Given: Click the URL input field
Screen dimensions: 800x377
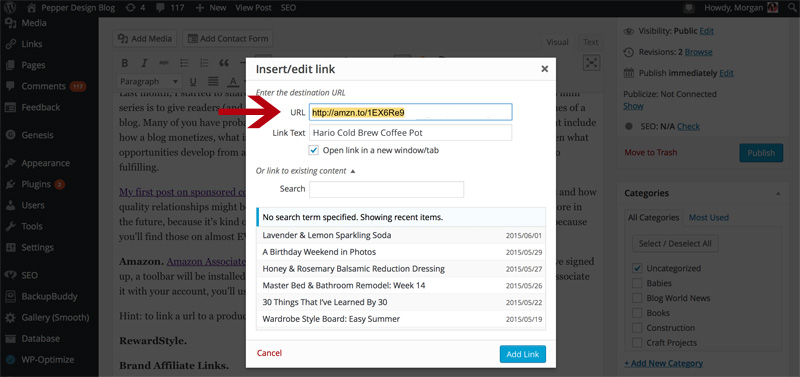Looking at the screenshot, I should [x=411, y=112].
